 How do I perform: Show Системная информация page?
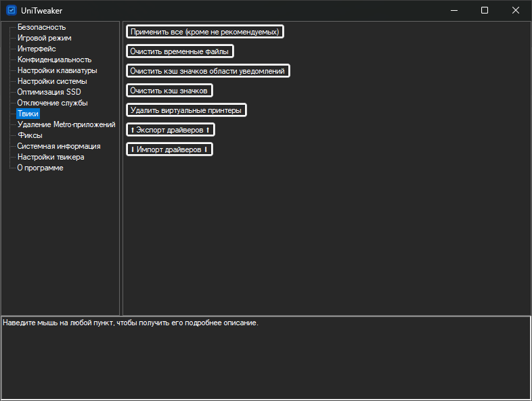[59, 146]
